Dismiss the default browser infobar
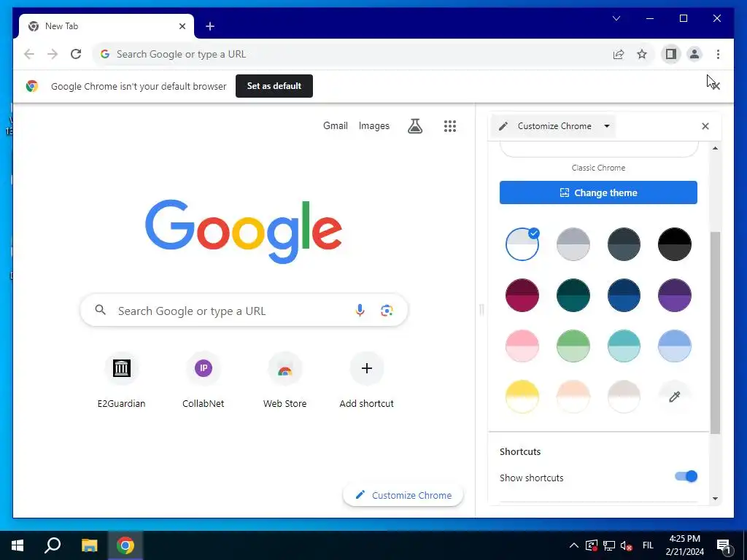Viewport: 747px width, 560px height. click(716, 86)
